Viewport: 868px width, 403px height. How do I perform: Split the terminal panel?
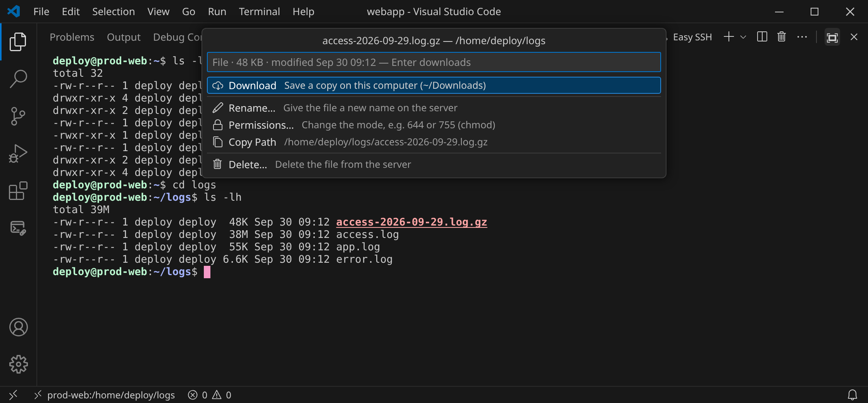(x=762, y=37)
